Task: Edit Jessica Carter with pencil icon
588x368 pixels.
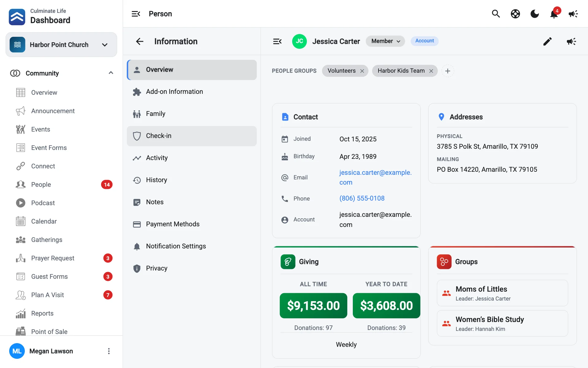Action: (548, 41)
